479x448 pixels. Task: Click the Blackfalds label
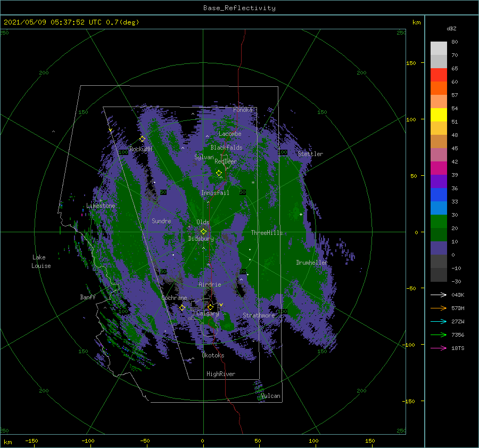[x=226, y=148]
